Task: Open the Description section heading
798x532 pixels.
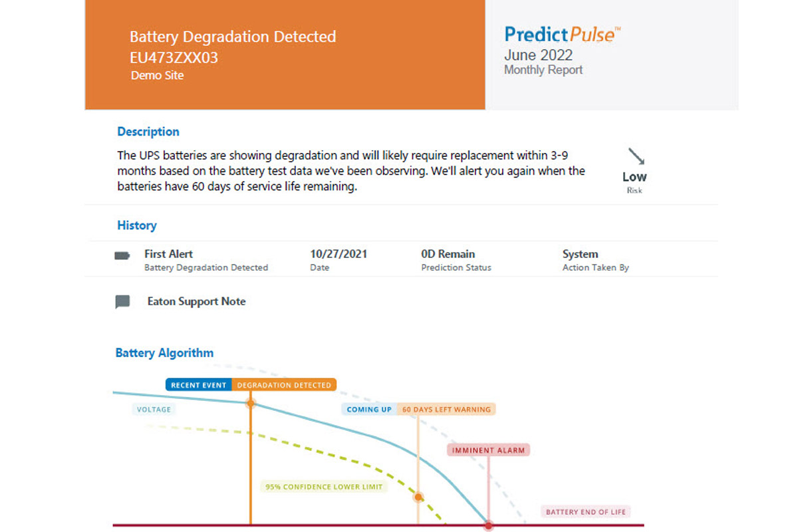Action: 148,132
